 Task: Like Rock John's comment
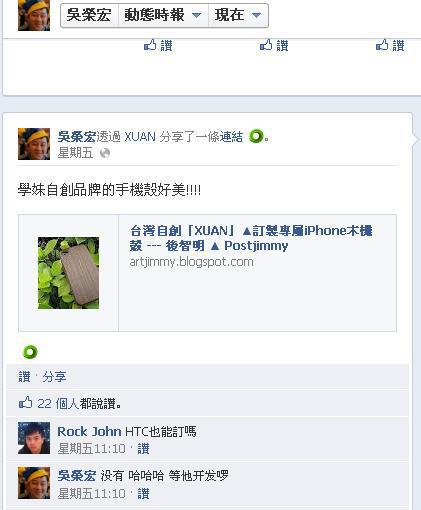pos(143,449)
